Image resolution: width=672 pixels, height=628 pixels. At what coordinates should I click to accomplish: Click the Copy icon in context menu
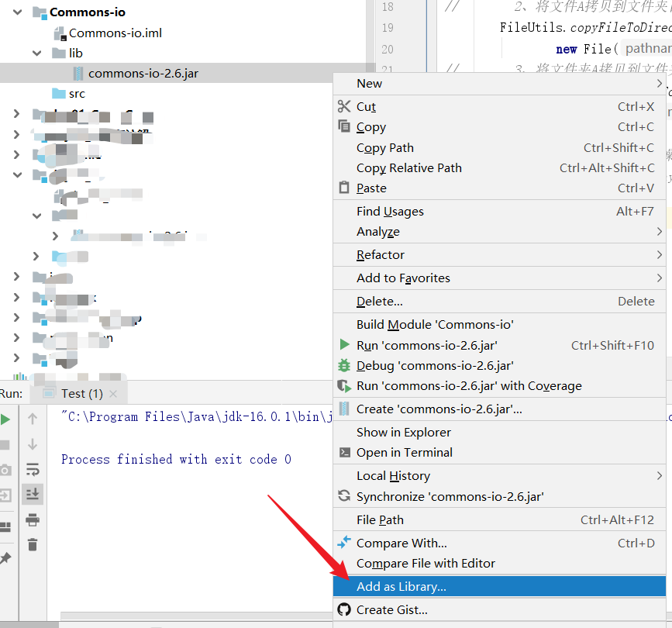pos(344,126)
